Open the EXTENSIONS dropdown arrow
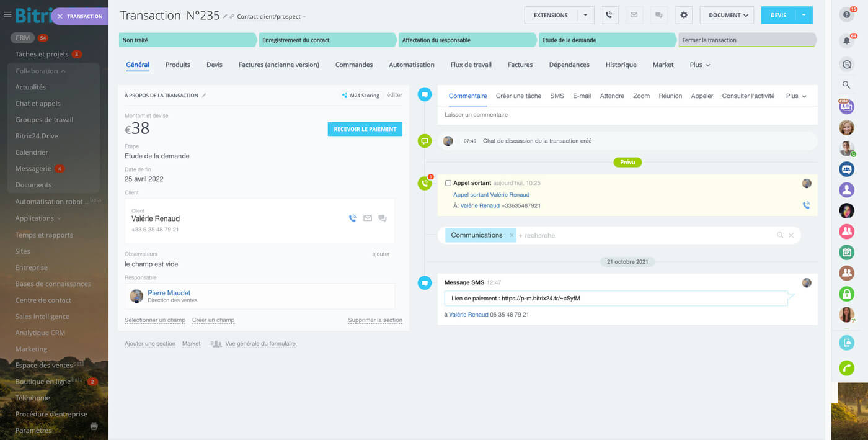Viewport: 868px width, 440px height. [x=585, y=15]
